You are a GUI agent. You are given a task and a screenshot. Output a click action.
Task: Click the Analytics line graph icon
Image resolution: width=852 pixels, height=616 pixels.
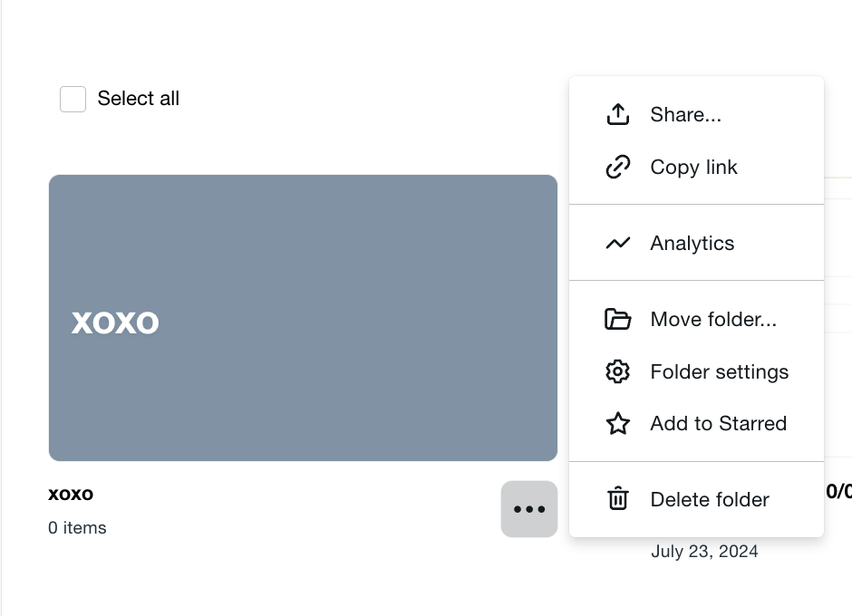(618, 243)
